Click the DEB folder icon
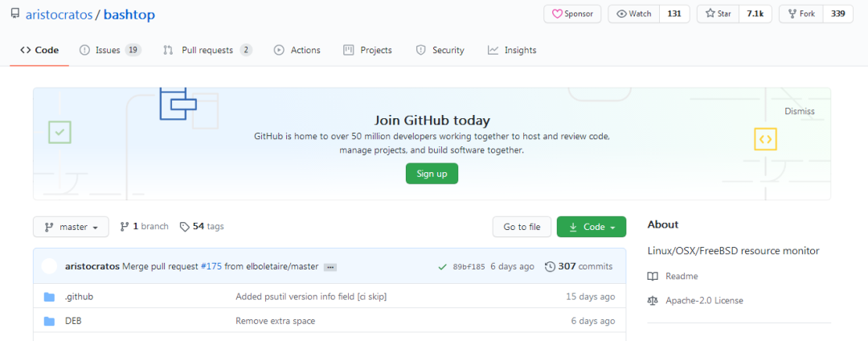This screenshot has height=341, width=868. pyautogui.click(x=49, y=321)
